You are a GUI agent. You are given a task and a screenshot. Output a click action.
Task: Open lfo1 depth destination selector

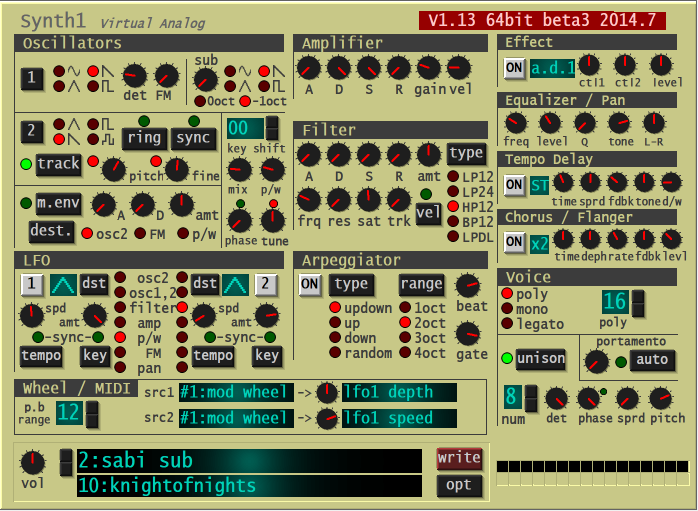tap(399, 392)
